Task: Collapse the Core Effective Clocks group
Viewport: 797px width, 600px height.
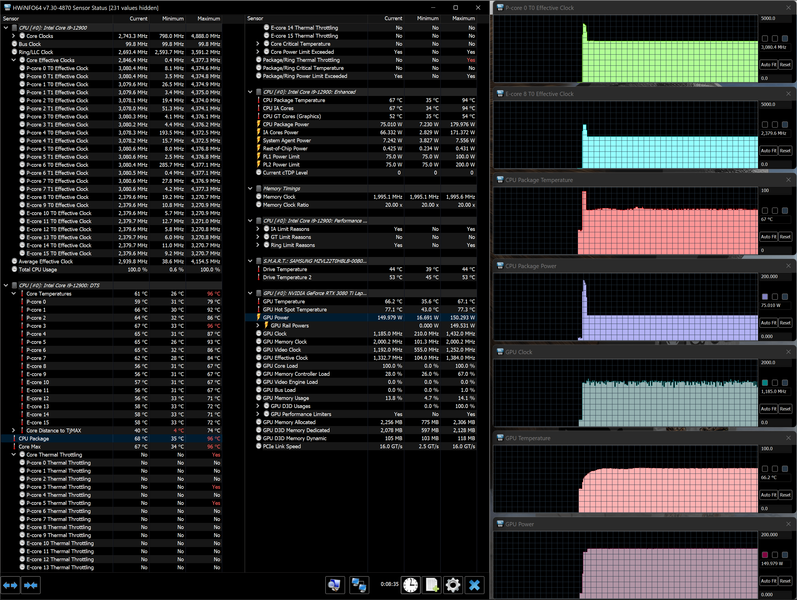Action: (14, 60)
